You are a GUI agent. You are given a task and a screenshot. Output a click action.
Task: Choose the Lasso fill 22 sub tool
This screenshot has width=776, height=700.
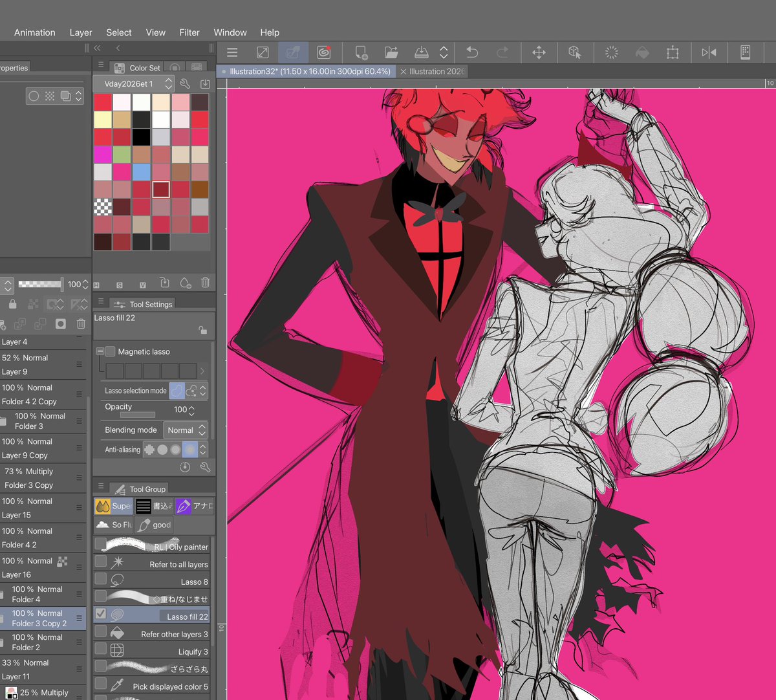(x=151, y=614)
